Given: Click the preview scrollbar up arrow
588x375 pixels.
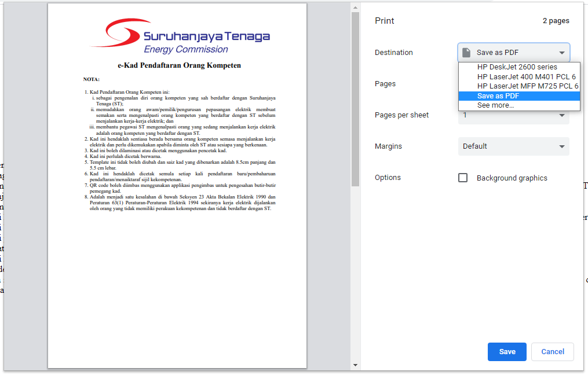Looking at the screenshot, I should (x=356, y=8).
